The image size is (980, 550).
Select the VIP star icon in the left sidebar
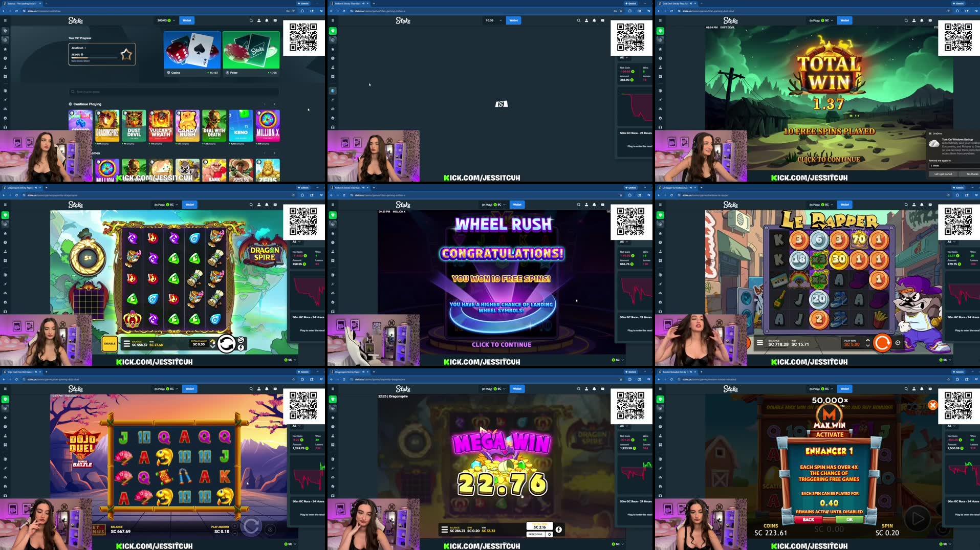click(5, 49)
